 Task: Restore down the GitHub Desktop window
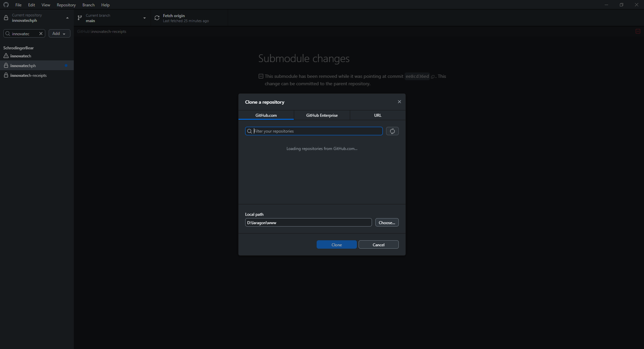pos(621,5)
